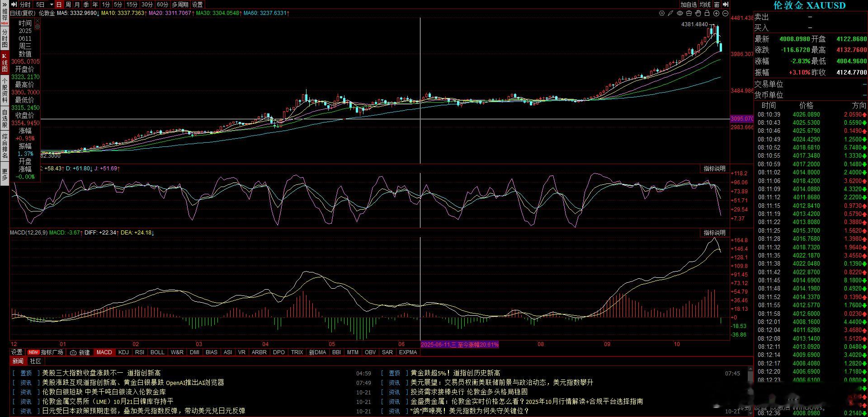Image resolution: width=868 pixels, height=417 pixels.
Task: Open the toolbox briefcase icon
Action: pos(689,14)
